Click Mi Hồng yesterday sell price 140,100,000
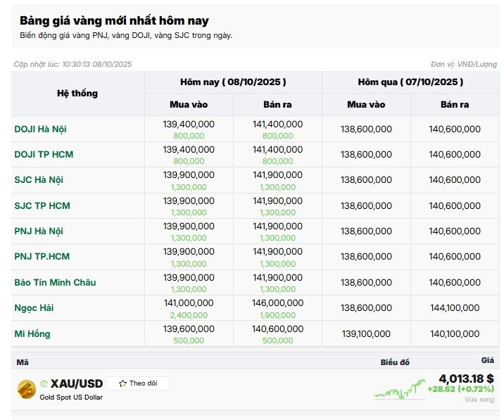Image resolution: width=504 pixels, height=420 pixels. [x=455, y=334]
